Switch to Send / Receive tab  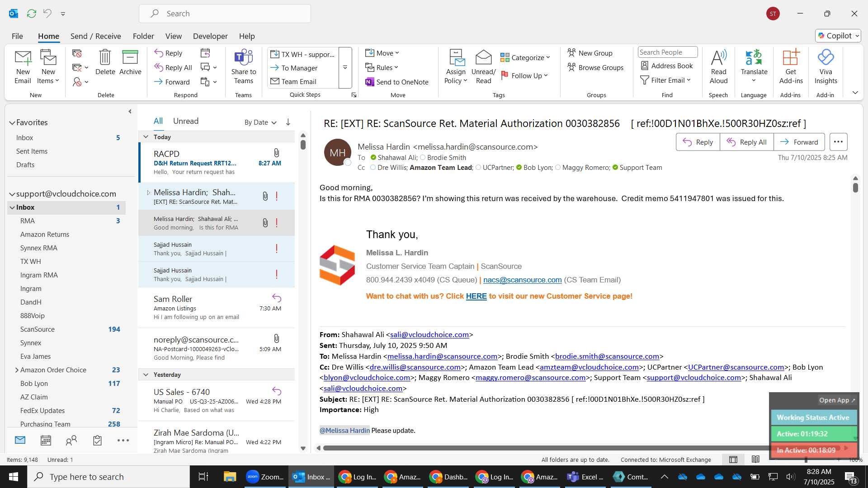pyautogui.click(x=95, y=36)
